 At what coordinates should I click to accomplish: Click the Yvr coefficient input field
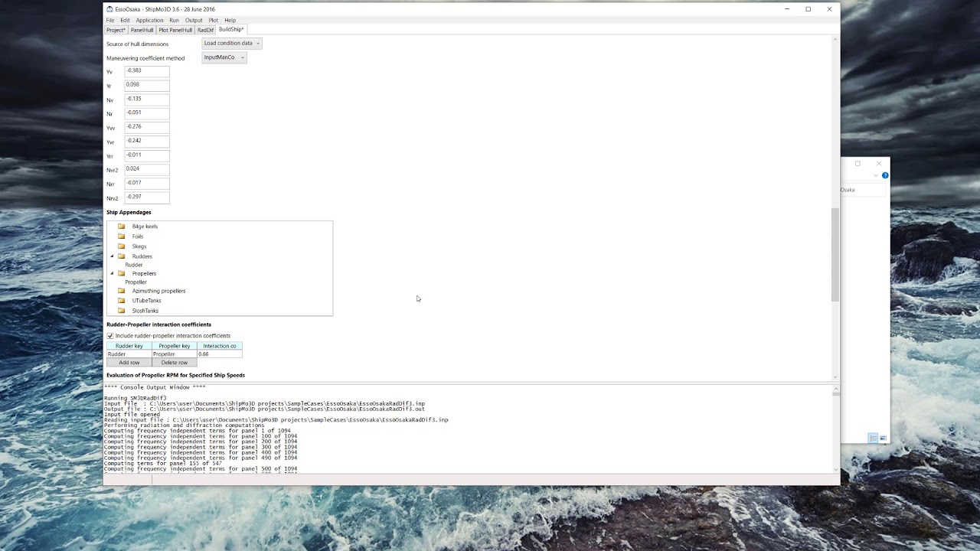[147, 141]
